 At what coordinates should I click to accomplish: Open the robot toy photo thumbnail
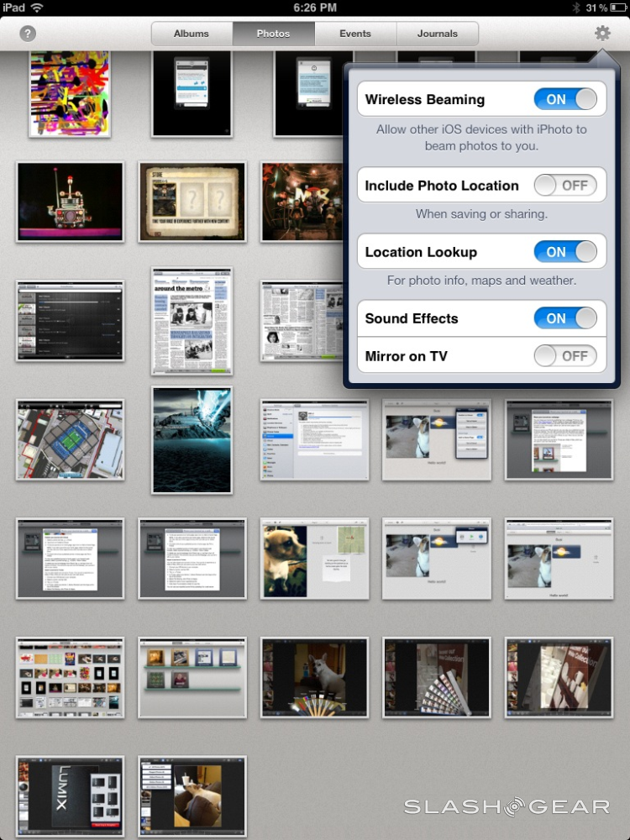click(70, 202)
